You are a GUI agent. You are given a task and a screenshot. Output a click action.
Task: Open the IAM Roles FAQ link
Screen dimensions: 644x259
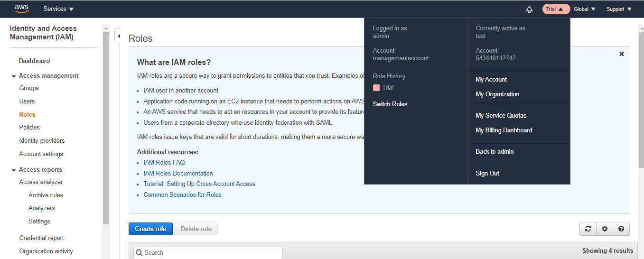164,163
